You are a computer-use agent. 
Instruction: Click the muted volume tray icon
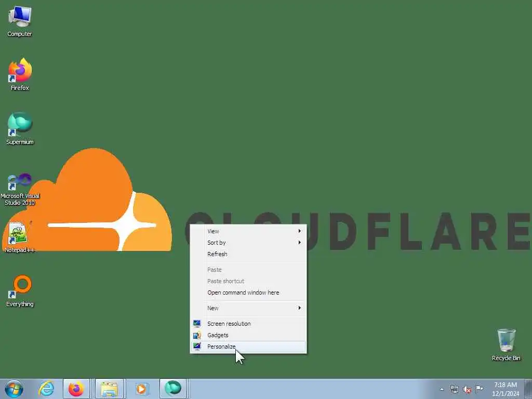coord(467,390)
